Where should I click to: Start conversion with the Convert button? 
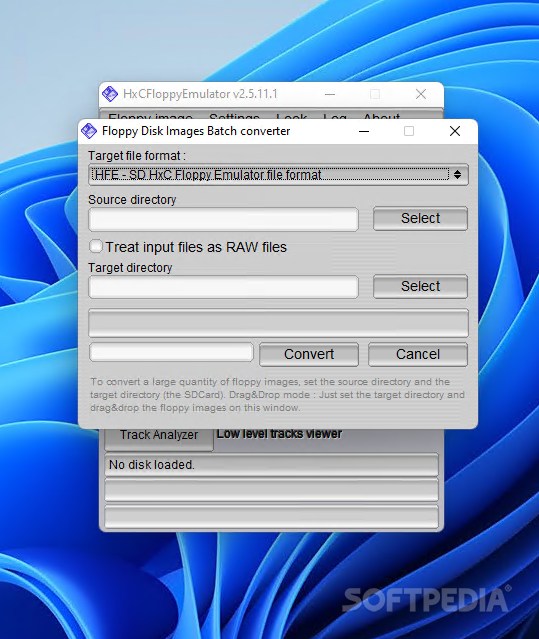[x=309, y=354]
